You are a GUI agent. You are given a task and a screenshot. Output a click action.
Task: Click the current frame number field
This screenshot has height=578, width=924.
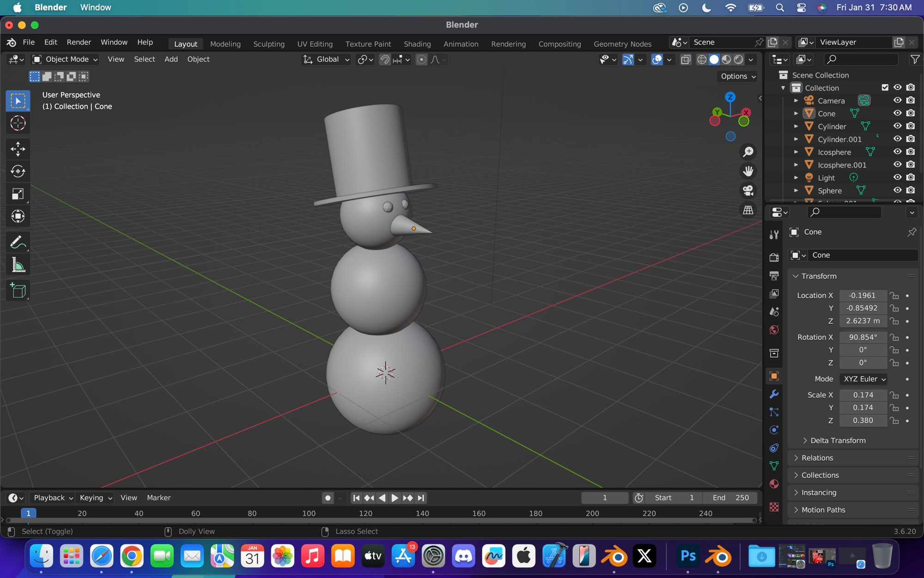pyautogui.click(x=604, y=498)
